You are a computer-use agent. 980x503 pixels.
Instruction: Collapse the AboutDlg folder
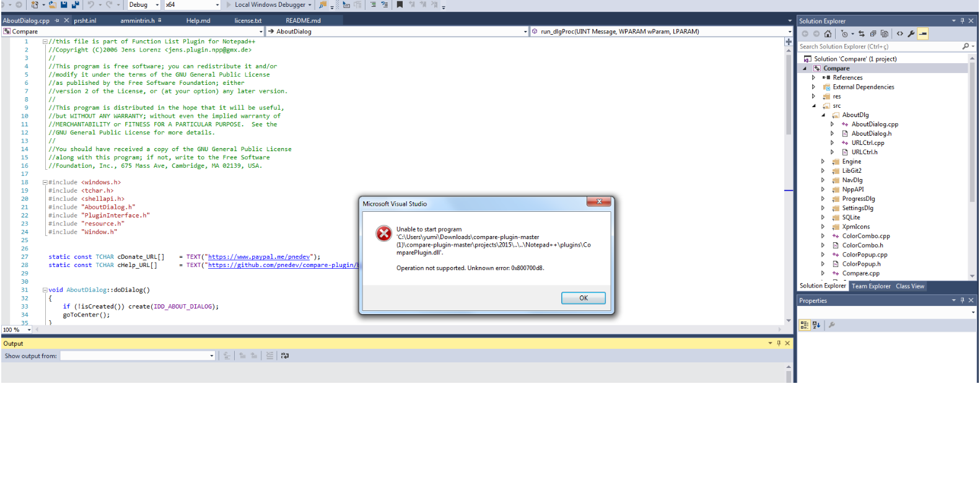823,115
